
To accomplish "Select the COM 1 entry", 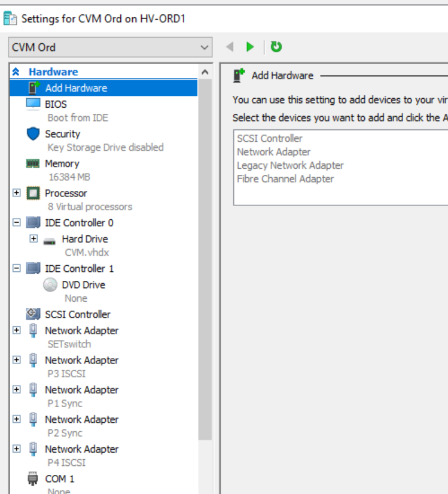I will point(60,479).
